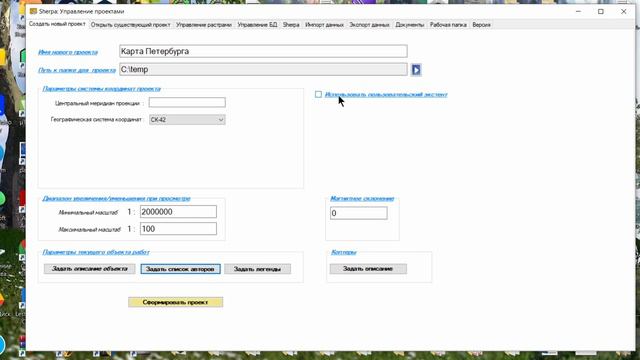Click the project folder path link label
Screen dimensions: 640x360
pos(77,70)
